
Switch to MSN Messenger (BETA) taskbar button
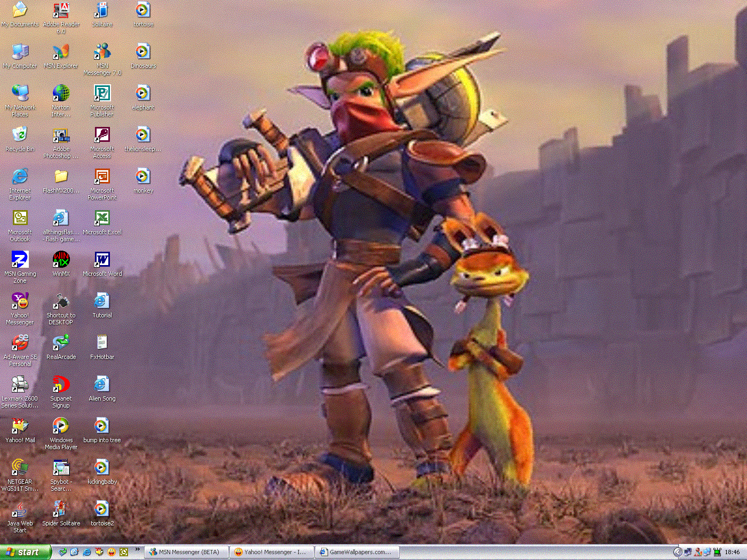point(187,552)
